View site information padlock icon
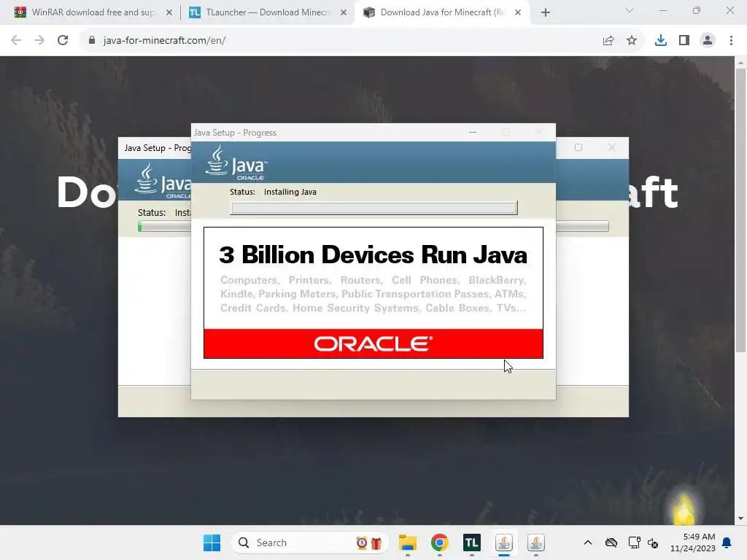This screenshot has width=747, height=560. (x=92, y=41)
